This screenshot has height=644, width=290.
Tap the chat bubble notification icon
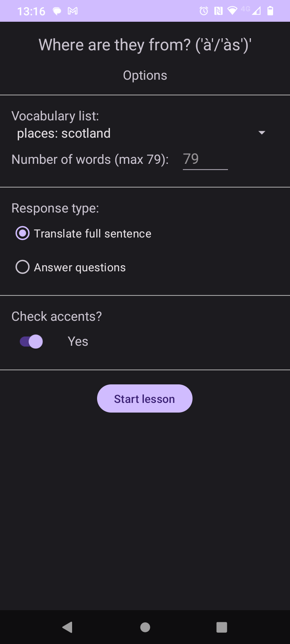(57, 11)
